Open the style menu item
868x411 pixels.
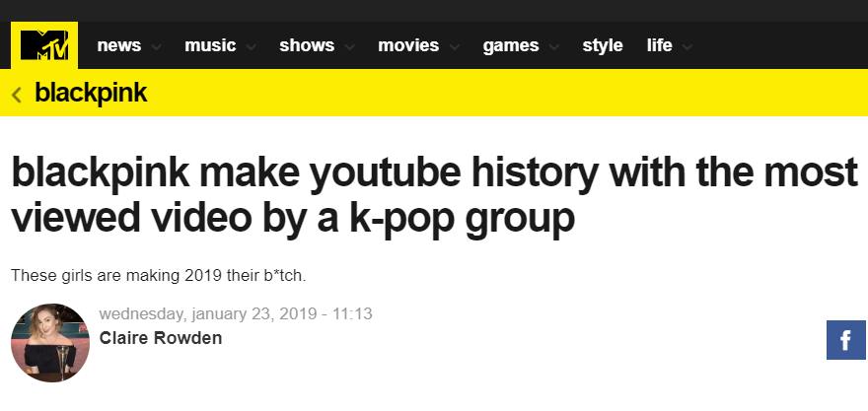603,45
